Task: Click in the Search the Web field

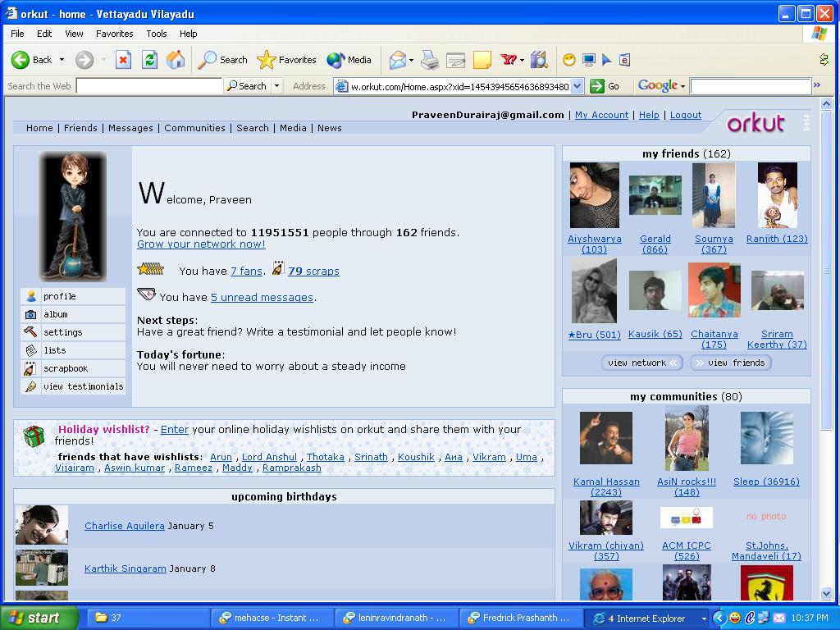Action: click(149, 85)
